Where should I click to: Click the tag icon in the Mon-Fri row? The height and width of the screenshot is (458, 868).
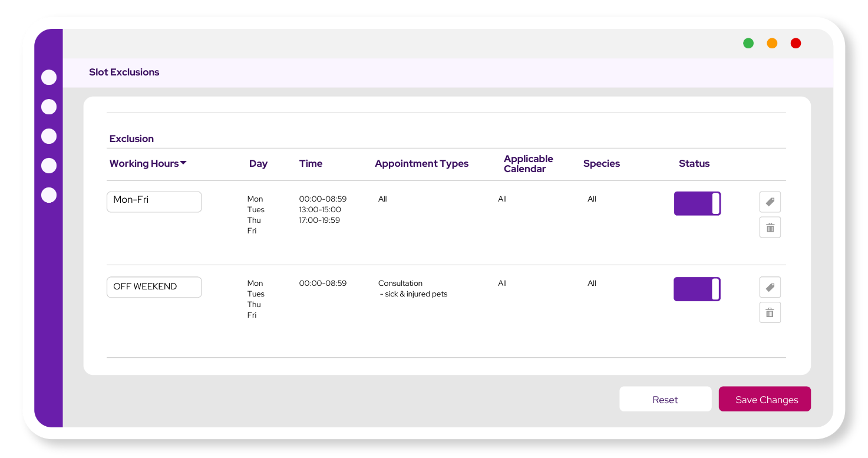(x=770, y=202)
